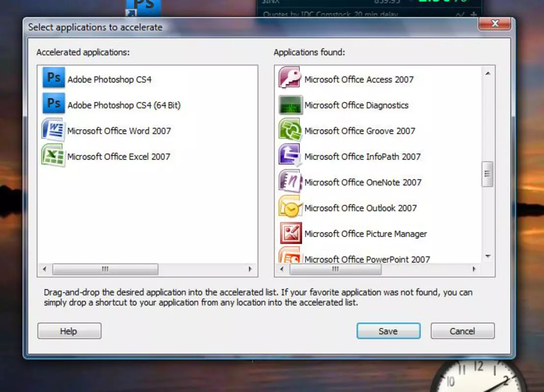
Task: Select "Microsoft Office Picture Manager" entry
Action: click(x=365, y=234)
